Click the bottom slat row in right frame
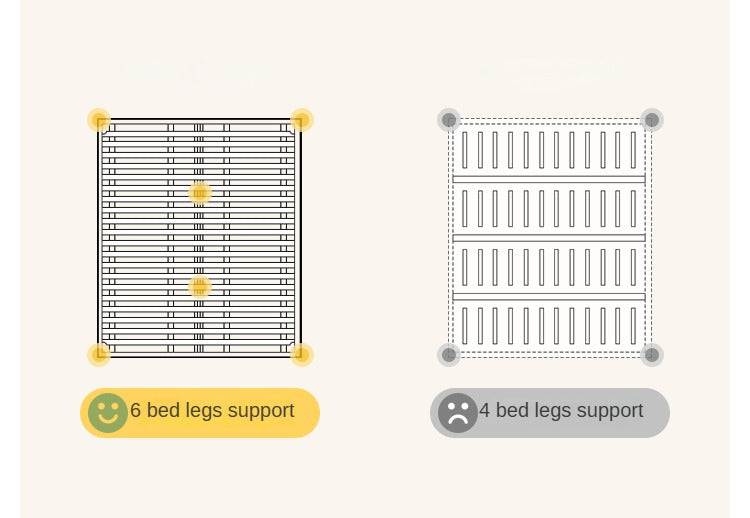 [x=550, y=326]
